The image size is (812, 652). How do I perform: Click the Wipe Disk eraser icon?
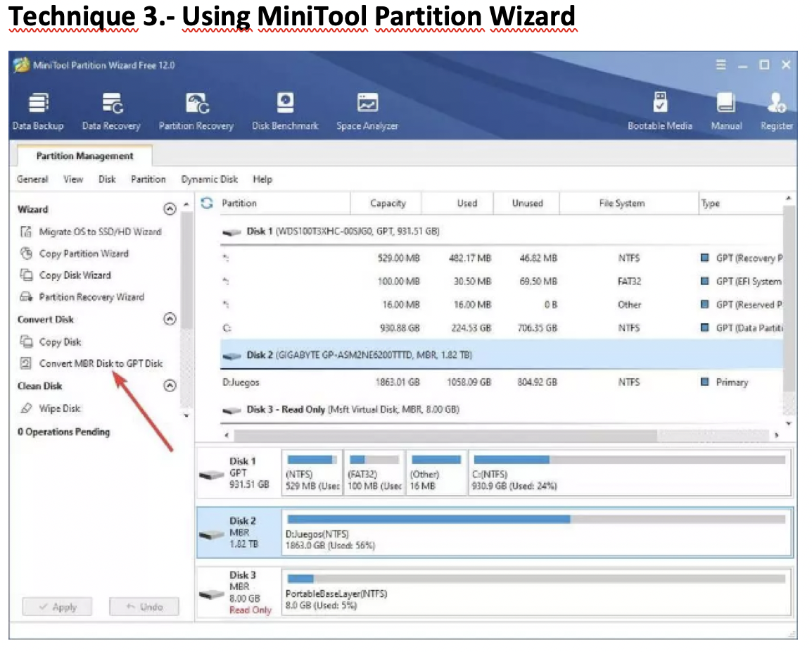click(x=26, y=408)
